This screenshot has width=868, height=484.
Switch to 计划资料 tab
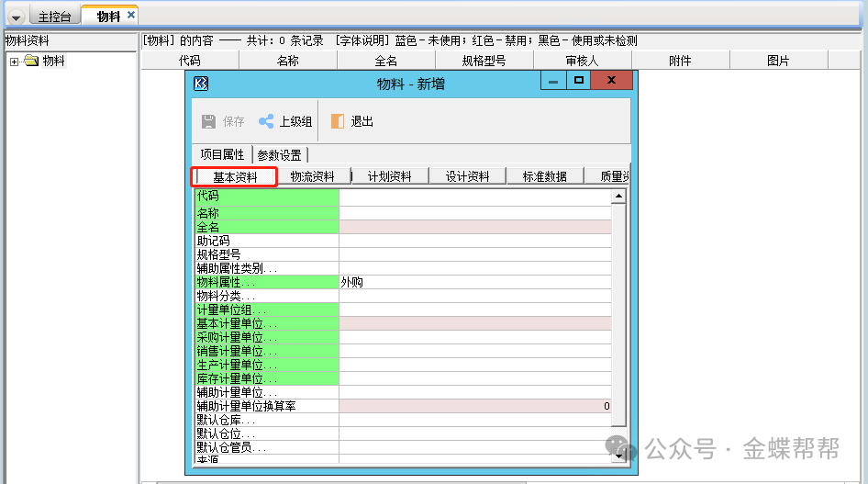coord(389,176)
